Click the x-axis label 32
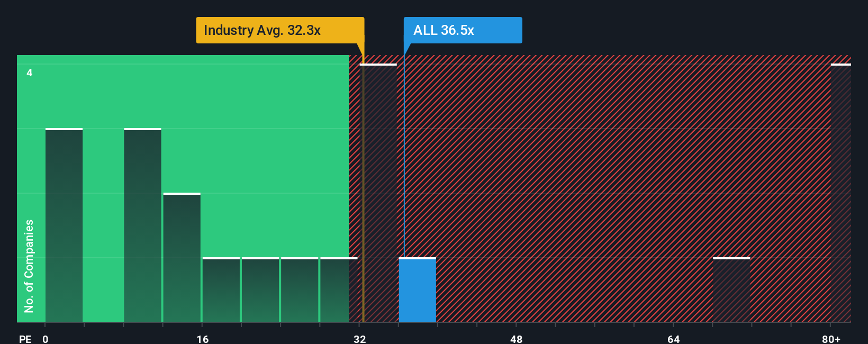The width and height of the screenshot is (868, 344). (360, 339)
